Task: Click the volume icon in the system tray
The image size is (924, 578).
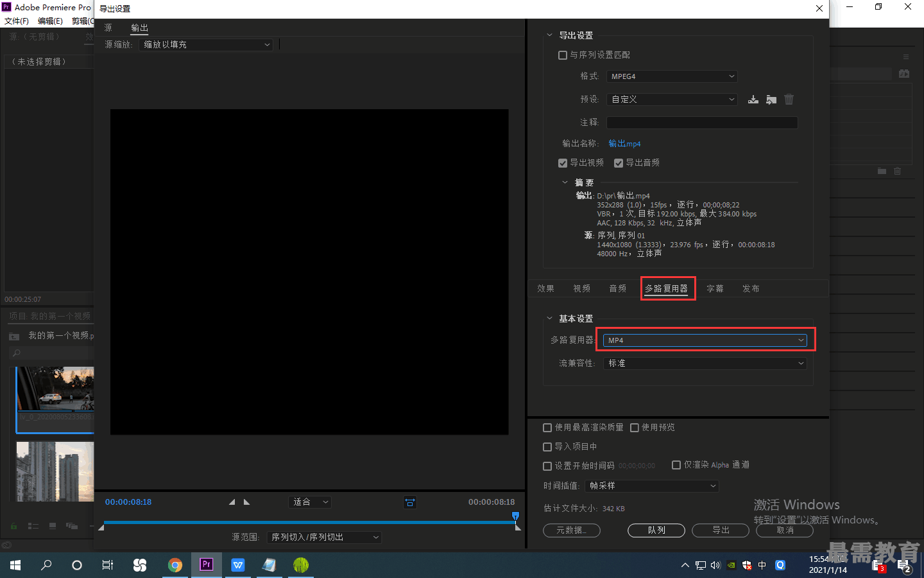Action: pos(715,565)
